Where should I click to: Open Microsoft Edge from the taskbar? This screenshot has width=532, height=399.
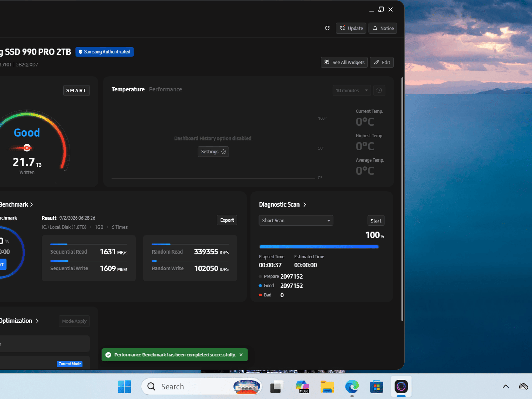coord(352,387)
